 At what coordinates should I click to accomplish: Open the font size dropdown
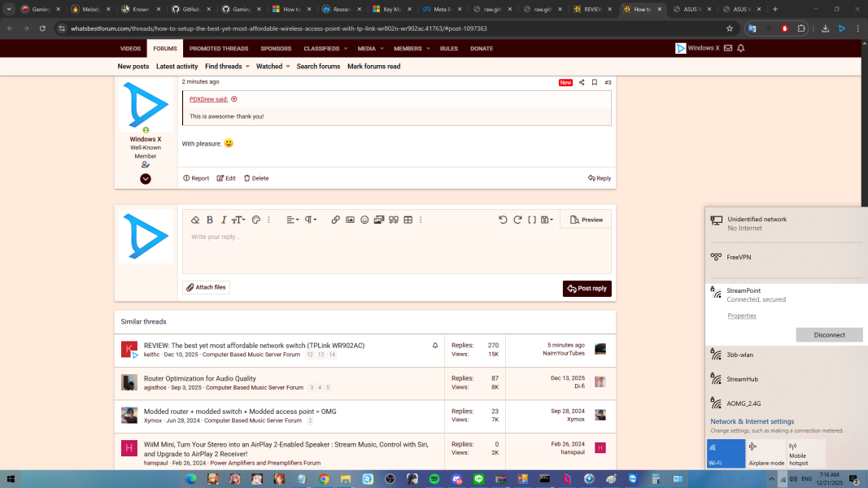point(238,220)
